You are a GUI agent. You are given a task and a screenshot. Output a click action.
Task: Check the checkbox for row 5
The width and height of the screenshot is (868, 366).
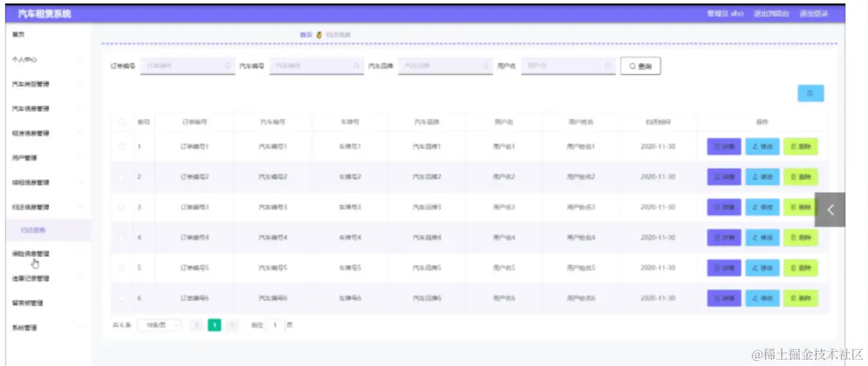coord(122,268)
